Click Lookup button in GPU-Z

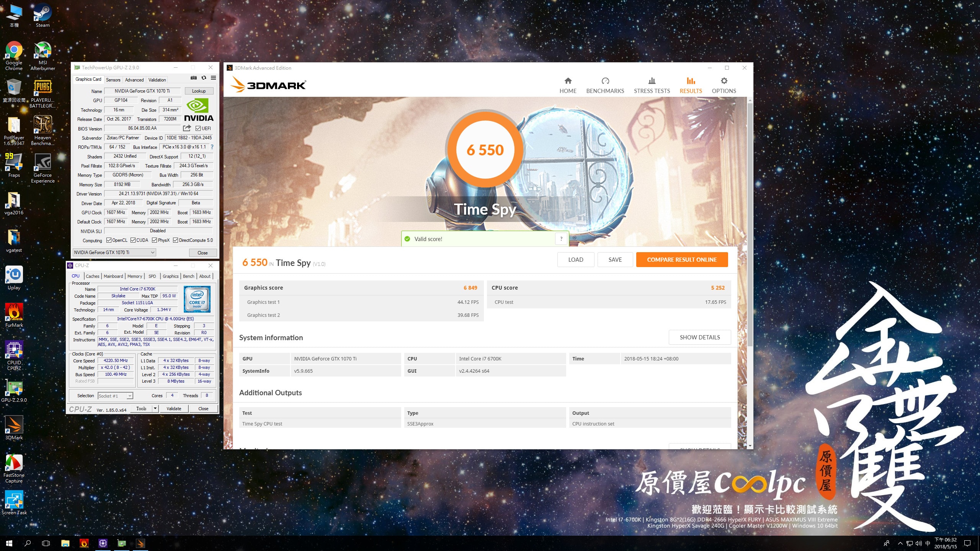click(x=199, y=91)
